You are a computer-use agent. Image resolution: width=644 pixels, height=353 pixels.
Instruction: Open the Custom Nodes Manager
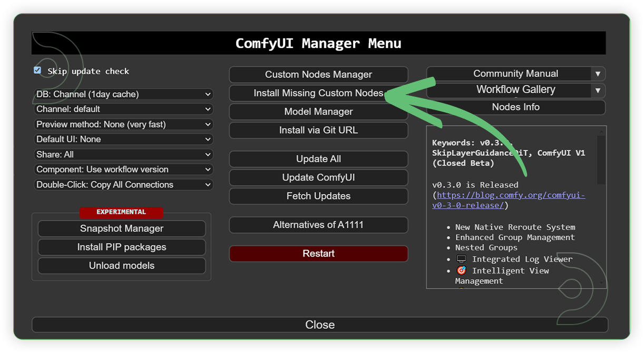tap(318, 74)
